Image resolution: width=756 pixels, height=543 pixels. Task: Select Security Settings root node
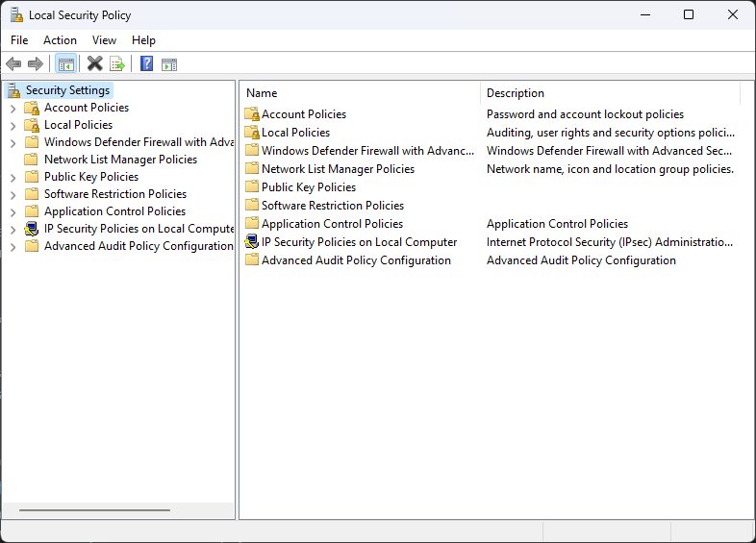(x=67, y=90)
